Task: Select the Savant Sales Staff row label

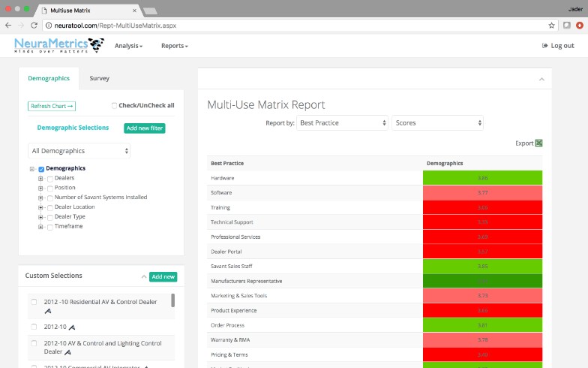Action: (x=231, y=266)
